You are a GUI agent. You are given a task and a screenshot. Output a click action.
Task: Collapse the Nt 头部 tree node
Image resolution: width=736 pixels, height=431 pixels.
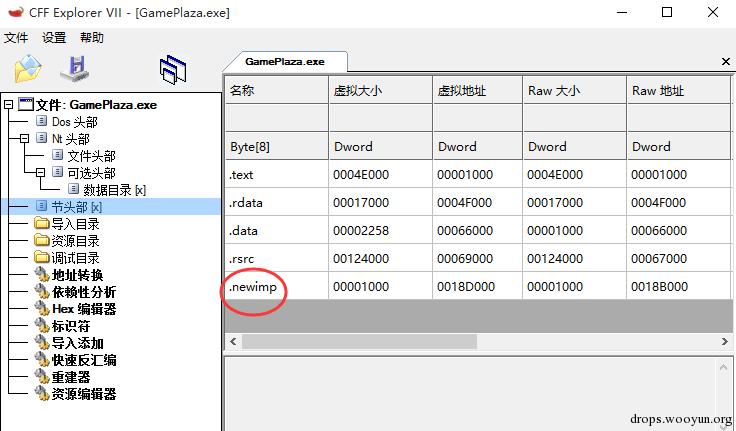(x=24, y=139)
